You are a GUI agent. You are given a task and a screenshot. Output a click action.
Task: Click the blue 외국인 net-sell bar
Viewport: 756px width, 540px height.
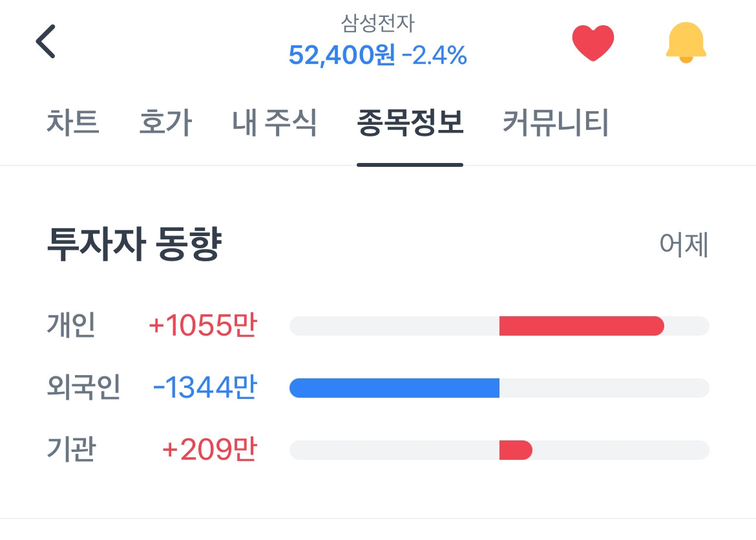tap(394, 388)
